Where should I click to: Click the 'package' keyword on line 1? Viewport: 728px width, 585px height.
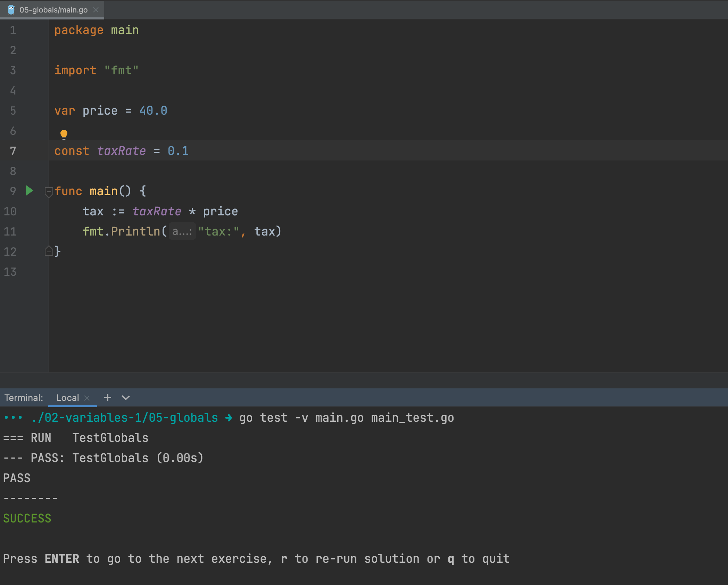pos(79,30)
